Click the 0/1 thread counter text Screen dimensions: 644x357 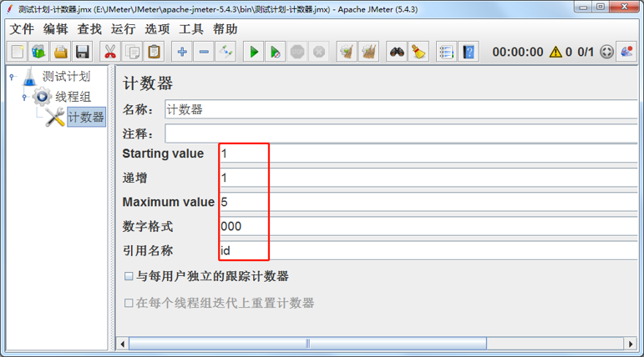(x=586, y=52)
